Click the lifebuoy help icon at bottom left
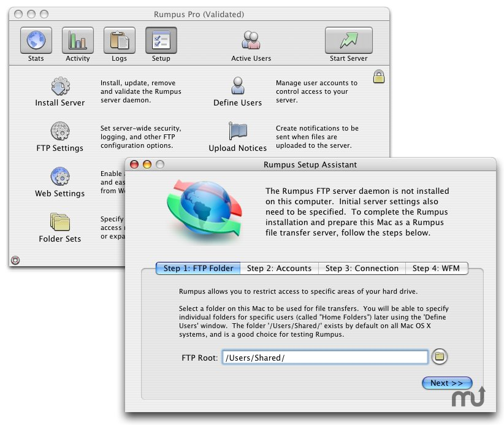The height and width of the screenshot is (425, 504). pos(15,260)
